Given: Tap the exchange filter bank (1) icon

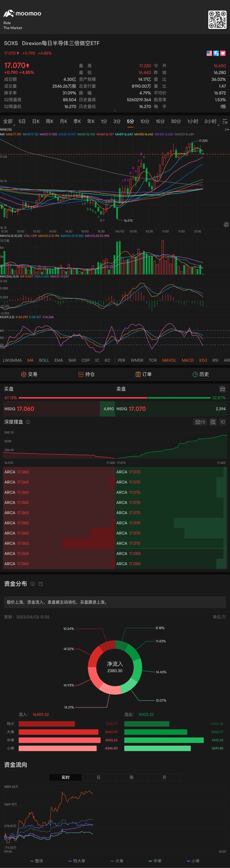Looking at the screenshot, I should (200, 422).
